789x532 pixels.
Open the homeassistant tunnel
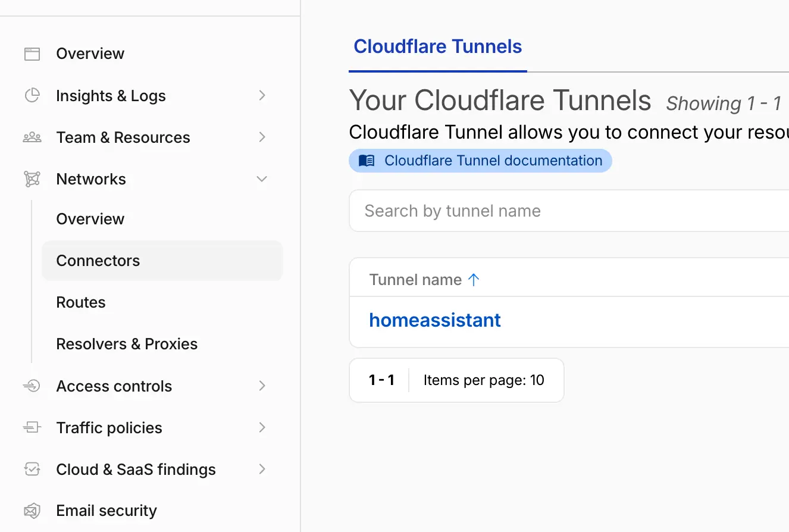click(x=435, y=320)
